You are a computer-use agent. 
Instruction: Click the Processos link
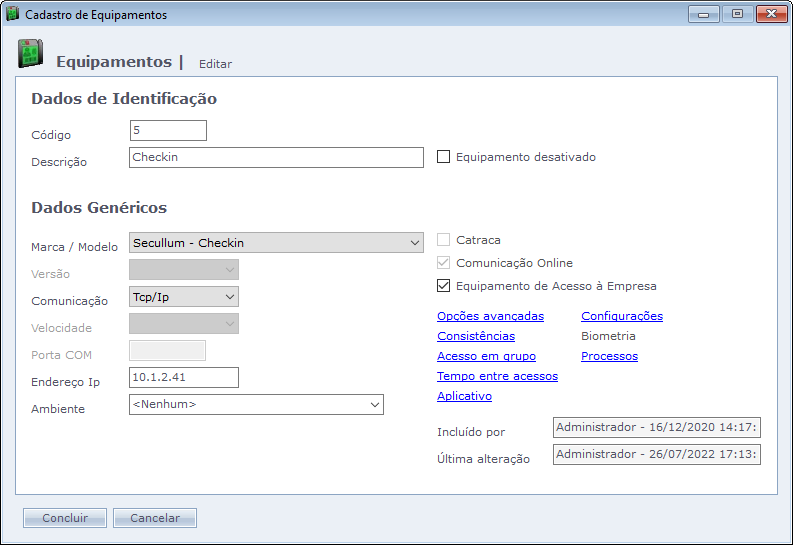coord(609,356)
